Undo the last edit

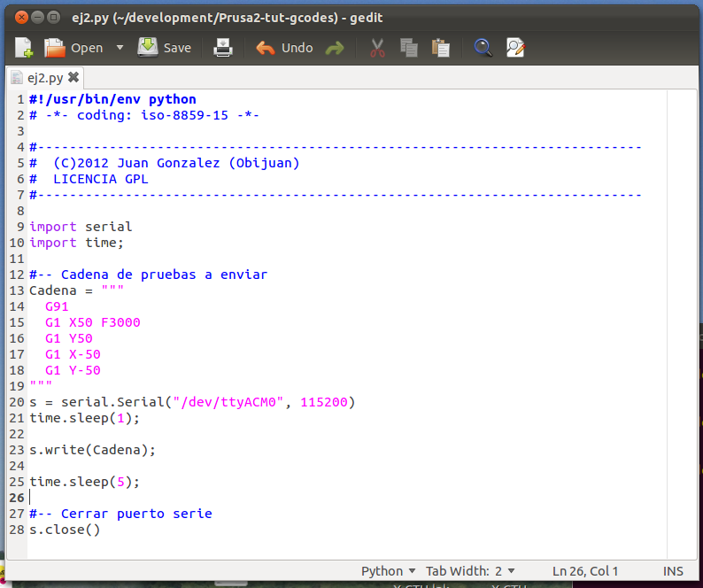click(284, 48)
